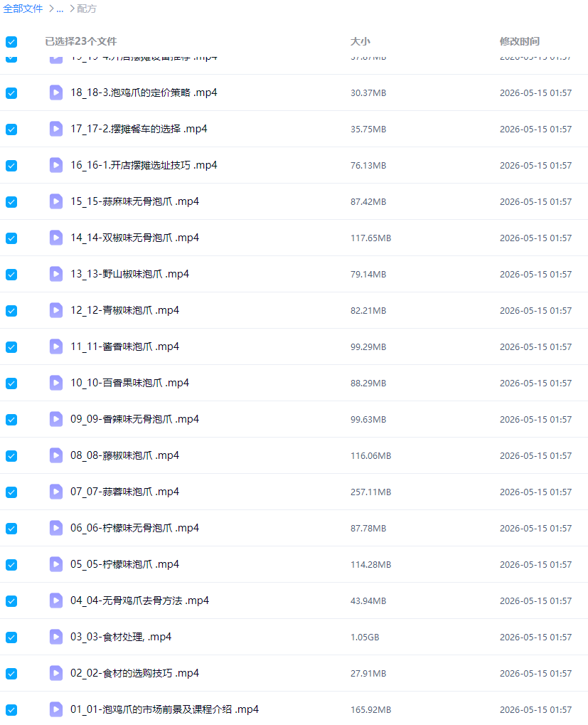Open file 14_14-双椒味无骨泡爪 .mp4
The height and width of the screenshot is (725, 588).
point(134,238)
